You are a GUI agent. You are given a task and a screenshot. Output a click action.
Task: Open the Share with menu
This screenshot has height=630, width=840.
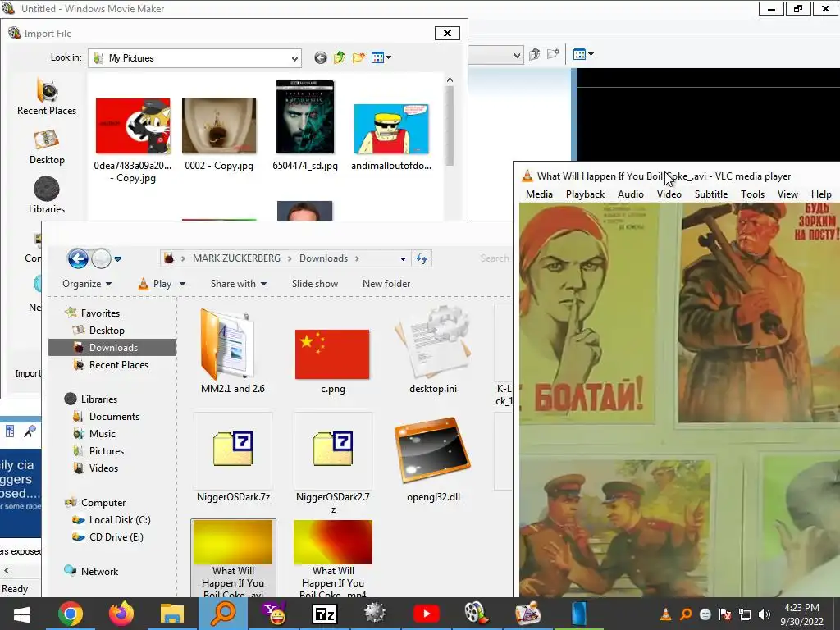(x=239, y=284)
